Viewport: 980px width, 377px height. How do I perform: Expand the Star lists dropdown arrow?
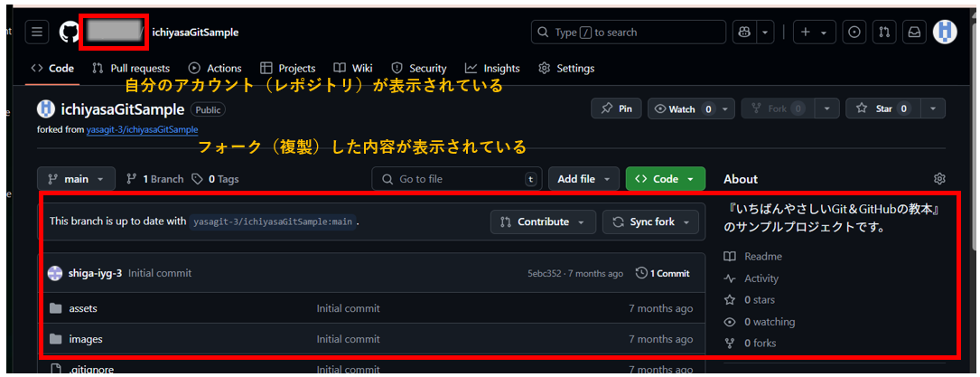[x=933, y=108]
